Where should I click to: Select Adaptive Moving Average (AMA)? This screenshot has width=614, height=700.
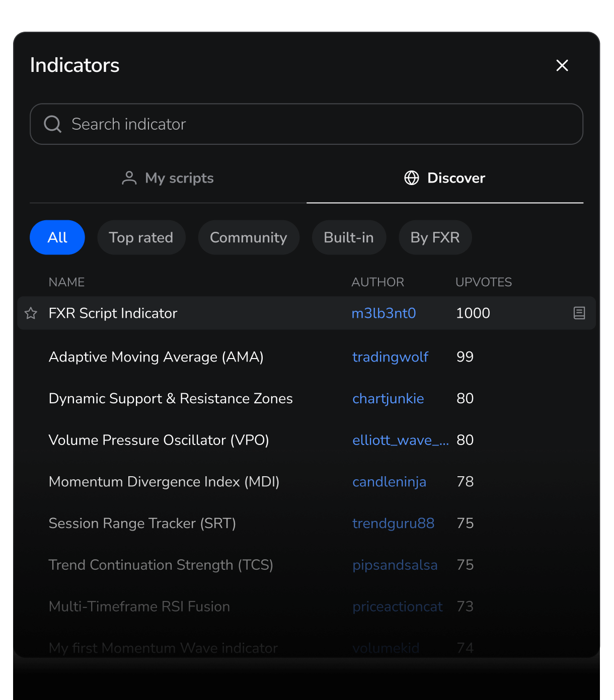(x=156, y=357)
